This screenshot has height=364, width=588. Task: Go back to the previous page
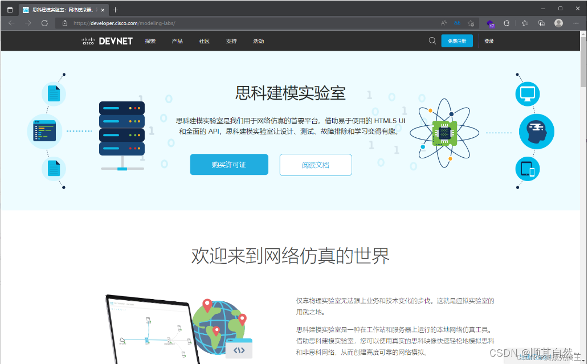[x=11, y=23]
